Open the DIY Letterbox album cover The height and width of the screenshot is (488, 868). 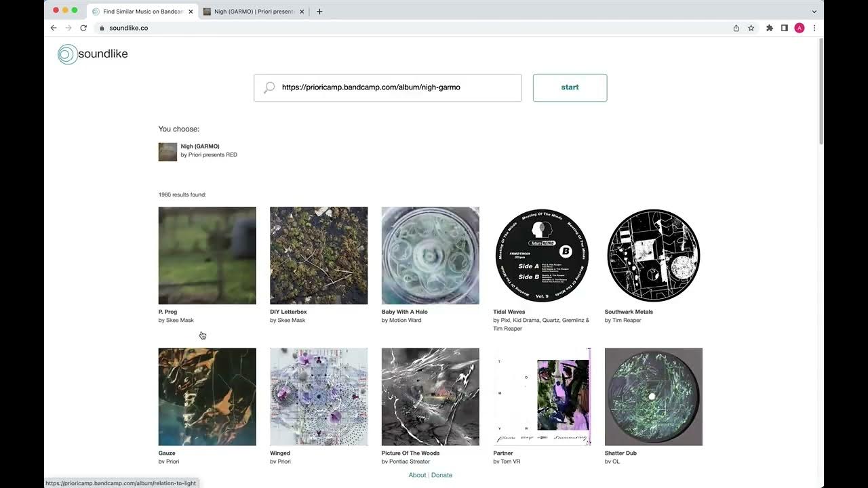tap(319, 256)
